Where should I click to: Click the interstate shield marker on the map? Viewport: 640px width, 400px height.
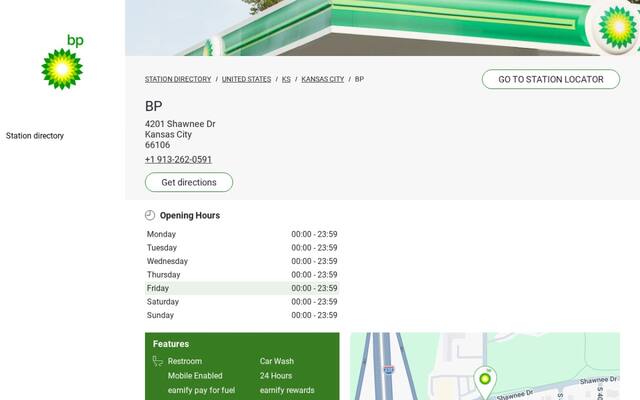pyautogui.click(x=389, y=370)
